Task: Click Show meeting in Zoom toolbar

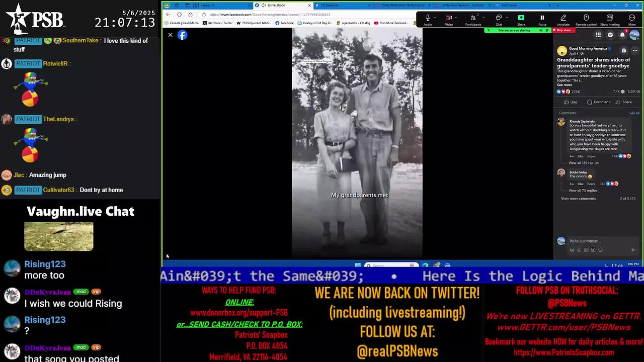Action: tap(610, 20)
